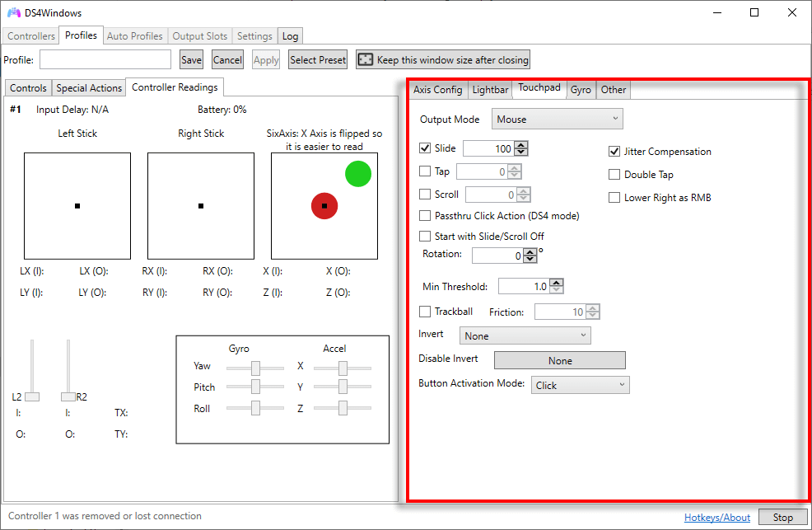
Task: Click the Input Delay: N/A text
Action: tap(72, 110)
